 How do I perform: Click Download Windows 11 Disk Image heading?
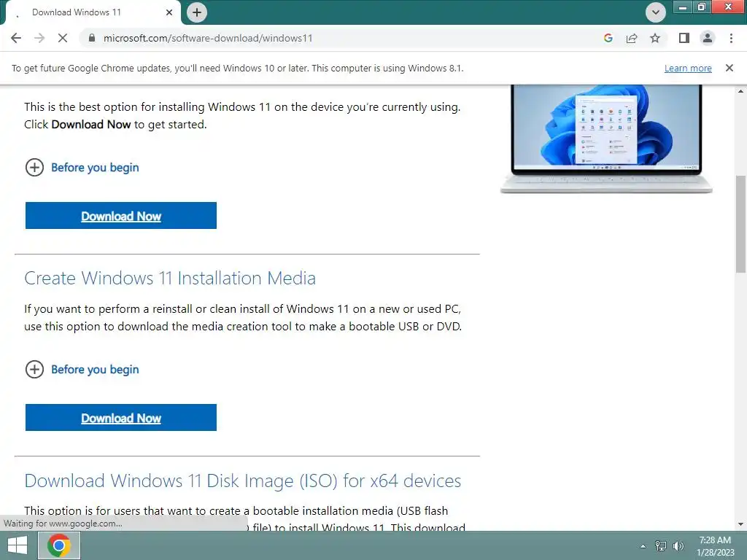click(x=242, y=481)
